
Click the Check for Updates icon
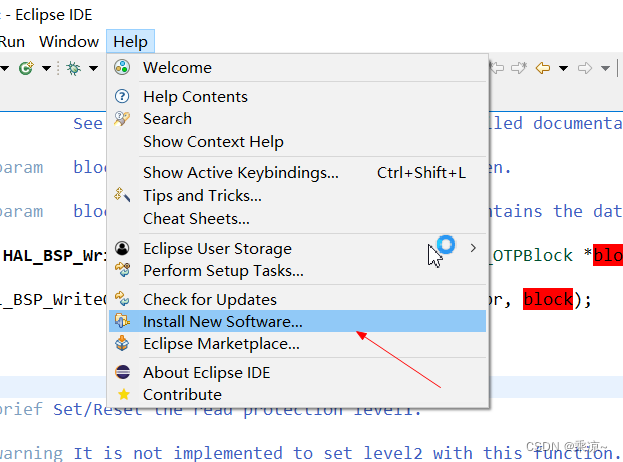tap(122, 299)
